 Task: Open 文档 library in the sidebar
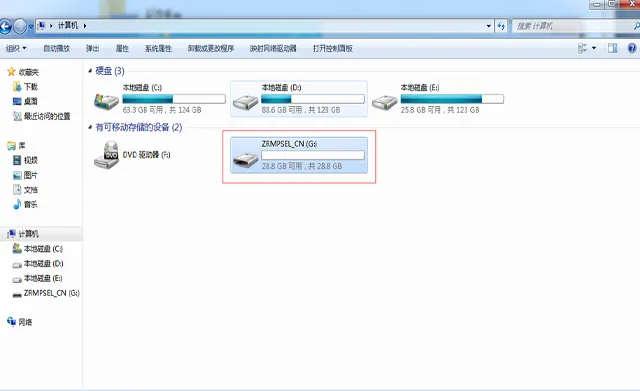tap(25, 190)
